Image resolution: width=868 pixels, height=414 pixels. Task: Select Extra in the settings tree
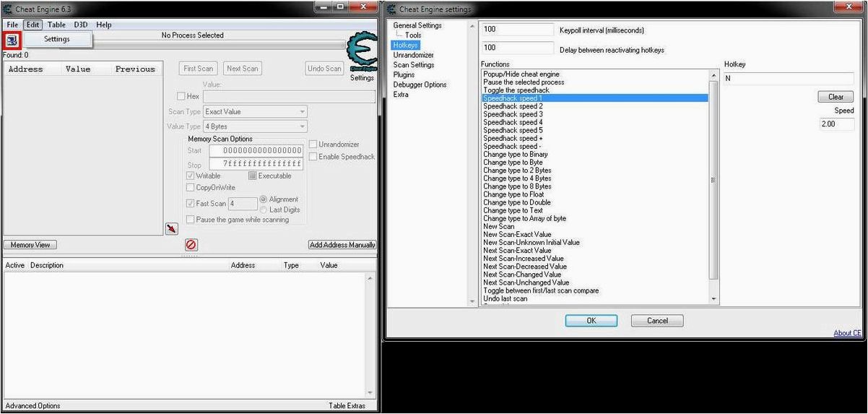pos(401,95)
